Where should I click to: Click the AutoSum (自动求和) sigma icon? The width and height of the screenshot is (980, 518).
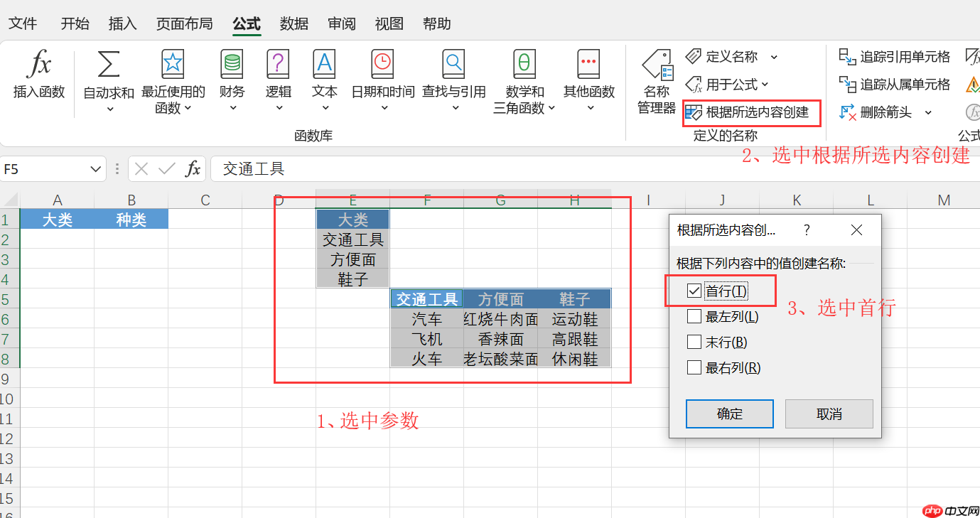[x=109, y=64]
